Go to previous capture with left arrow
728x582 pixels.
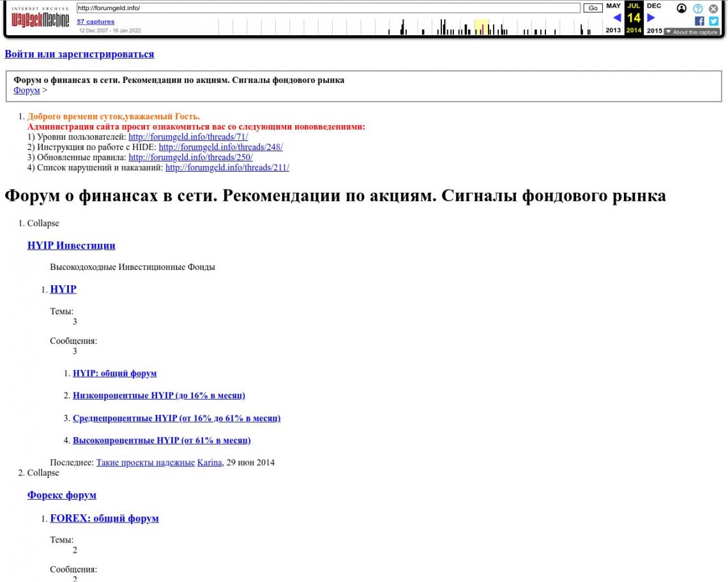[616, 18]
